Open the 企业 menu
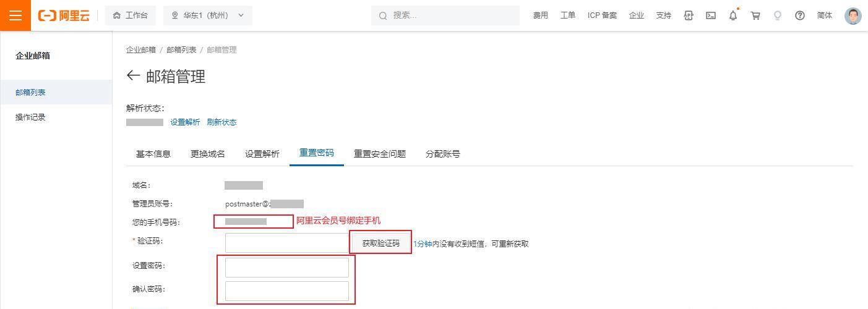This screenshot has width=868, height=309. [x=637, y=15]
